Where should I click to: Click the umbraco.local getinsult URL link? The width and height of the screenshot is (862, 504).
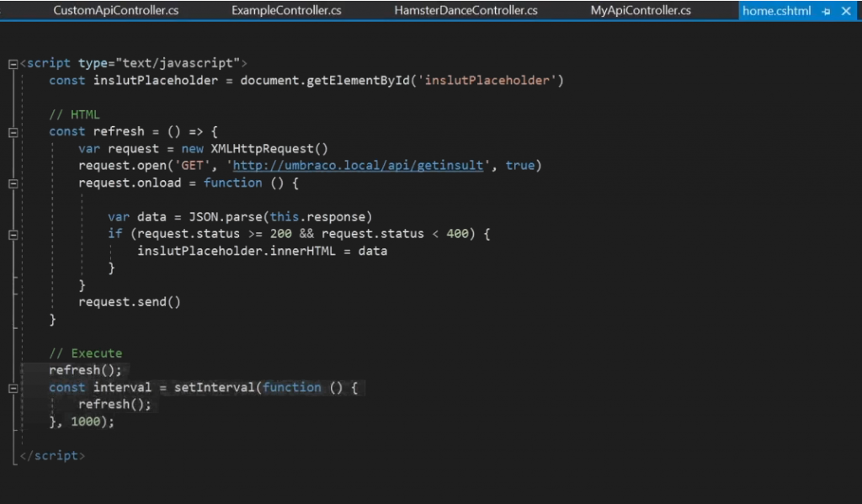358,166
